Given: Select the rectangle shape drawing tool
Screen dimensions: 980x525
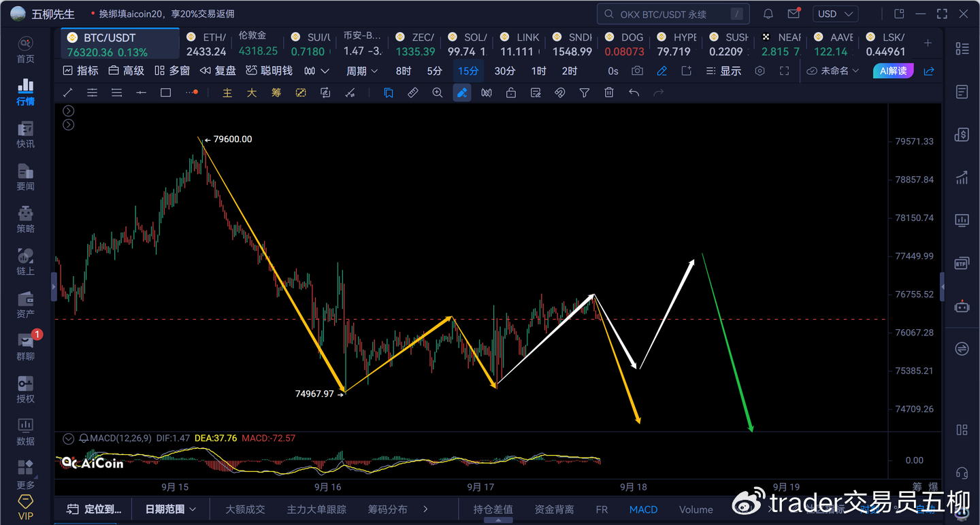Looking at the screenshot, I should pos(165,93).
